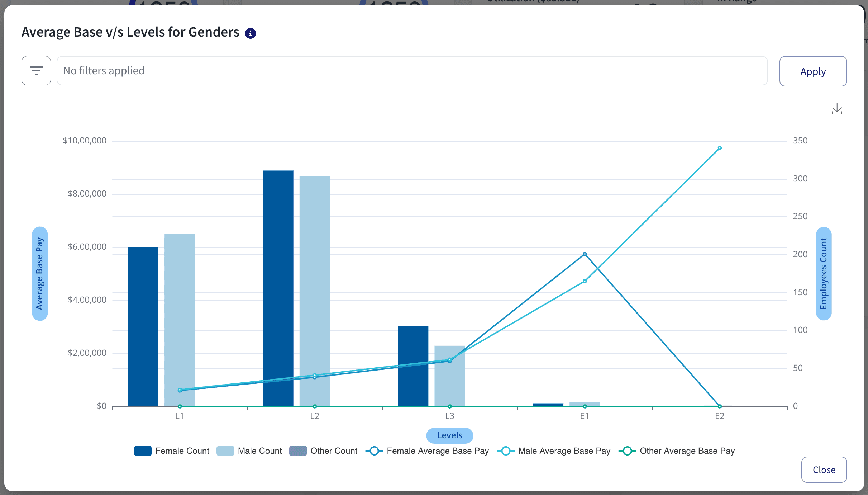Image resolution: width=868 pixels, height=495 pixels.
Task: Select the Male Count bar at L3
Action: pyautogui.click(x=449, y=377)
